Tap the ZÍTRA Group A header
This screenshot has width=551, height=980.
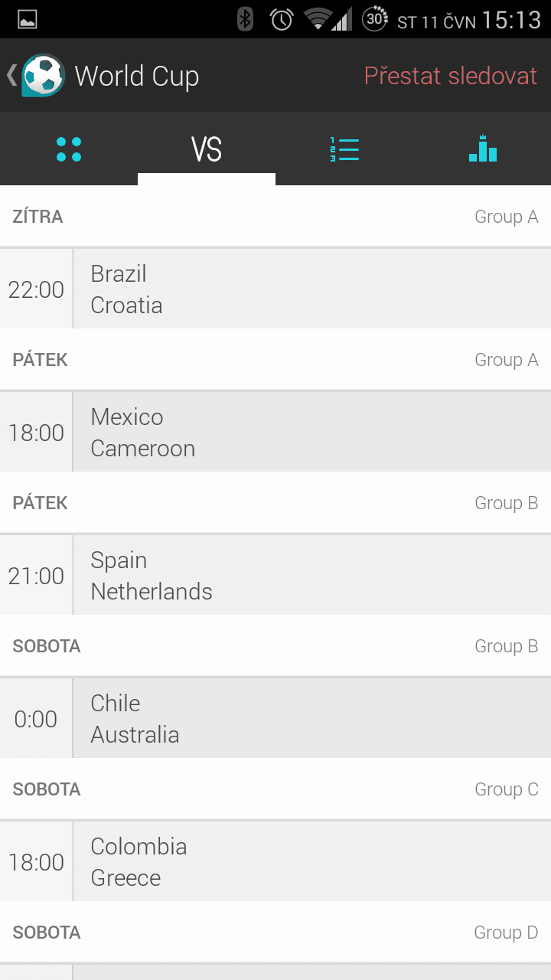pyautogui.click(x=275, y=217)
